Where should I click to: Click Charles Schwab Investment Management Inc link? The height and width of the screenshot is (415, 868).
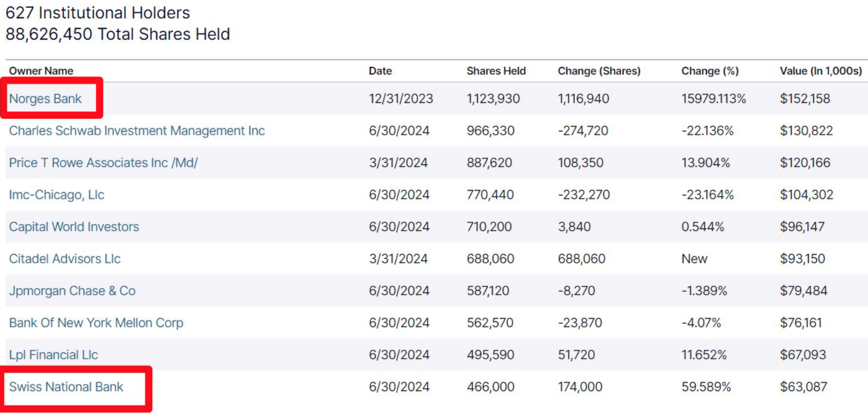click(x=137, y=131)
